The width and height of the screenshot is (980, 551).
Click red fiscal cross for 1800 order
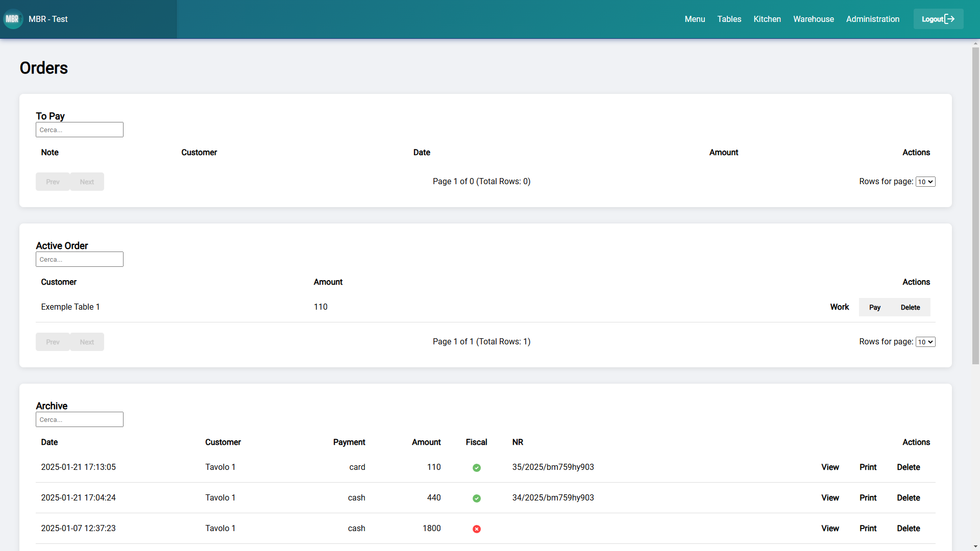(x=476, y=529)
